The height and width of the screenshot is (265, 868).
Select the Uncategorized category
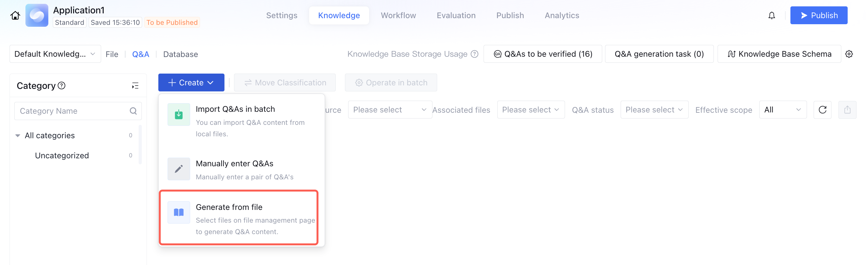[x=62, y=156]
